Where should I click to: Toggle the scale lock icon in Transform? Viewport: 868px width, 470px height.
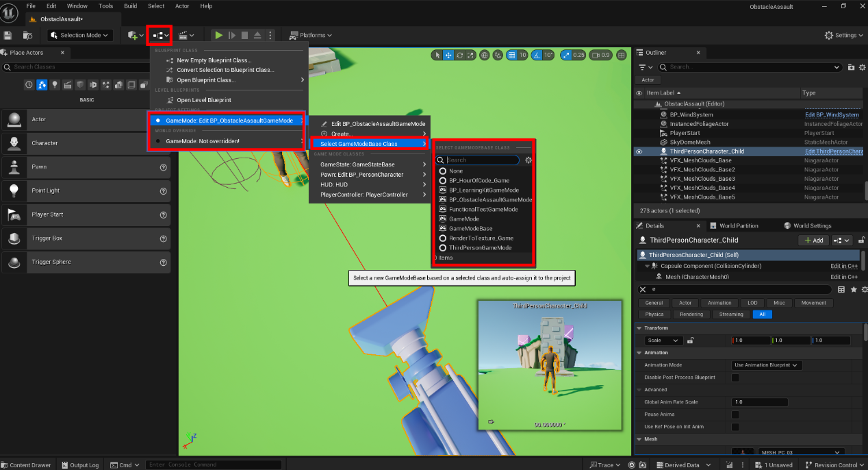tap(691, 341)
